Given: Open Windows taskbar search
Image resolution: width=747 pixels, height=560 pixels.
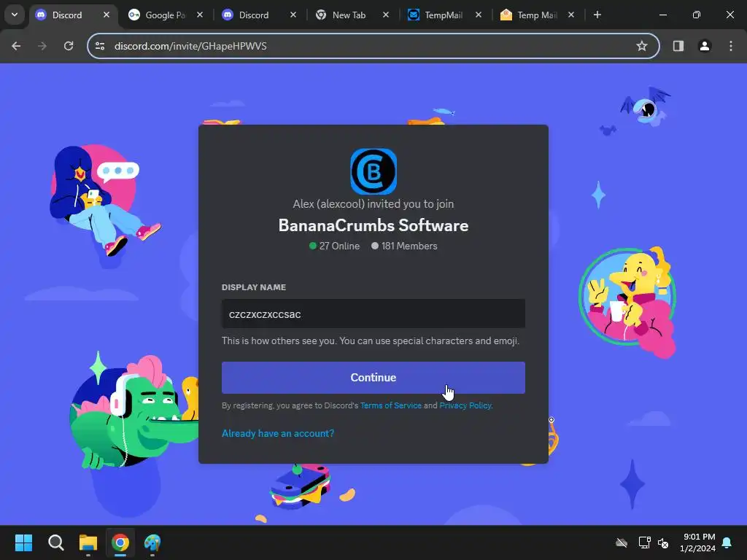Looking at the screenshot, I should (55, 542).
